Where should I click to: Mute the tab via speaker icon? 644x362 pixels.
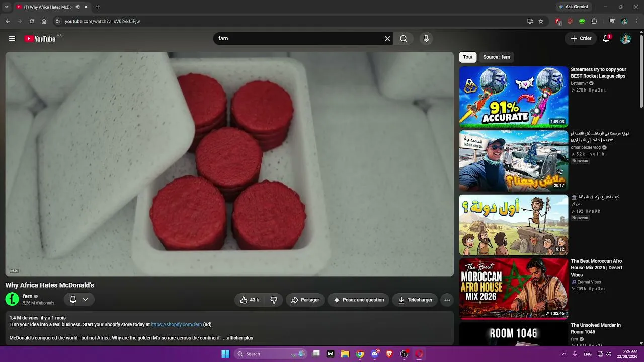tap(77, 7)
